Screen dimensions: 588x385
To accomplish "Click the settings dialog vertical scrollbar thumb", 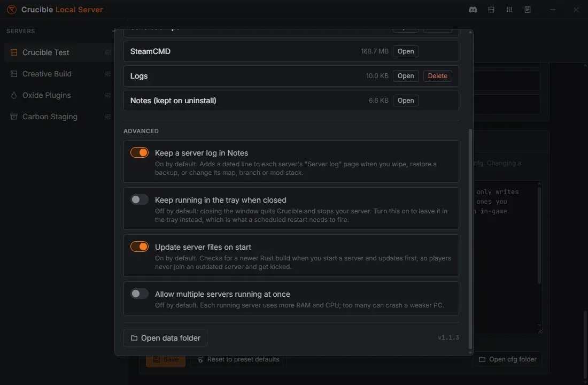I will (x=470, y=240).
